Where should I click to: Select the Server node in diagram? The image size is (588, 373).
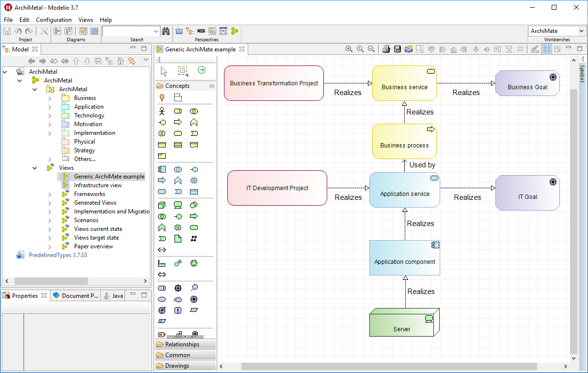[404, 322]
